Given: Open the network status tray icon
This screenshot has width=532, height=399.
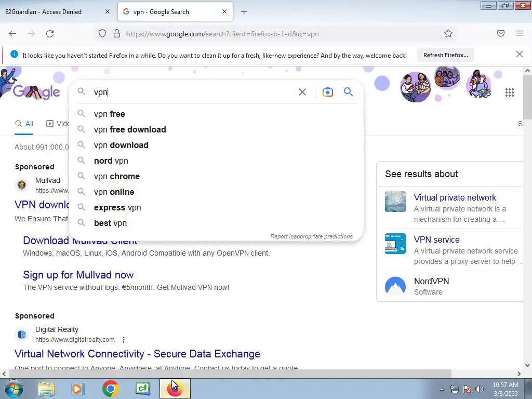Looking at the screenshot, I should click(x=454, y=389).
